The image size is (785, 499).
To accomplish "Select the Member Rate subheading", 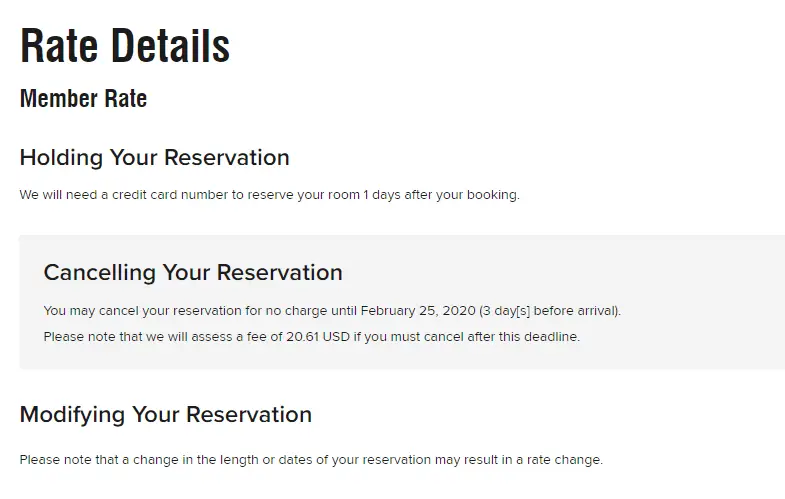I will (83, 98).
